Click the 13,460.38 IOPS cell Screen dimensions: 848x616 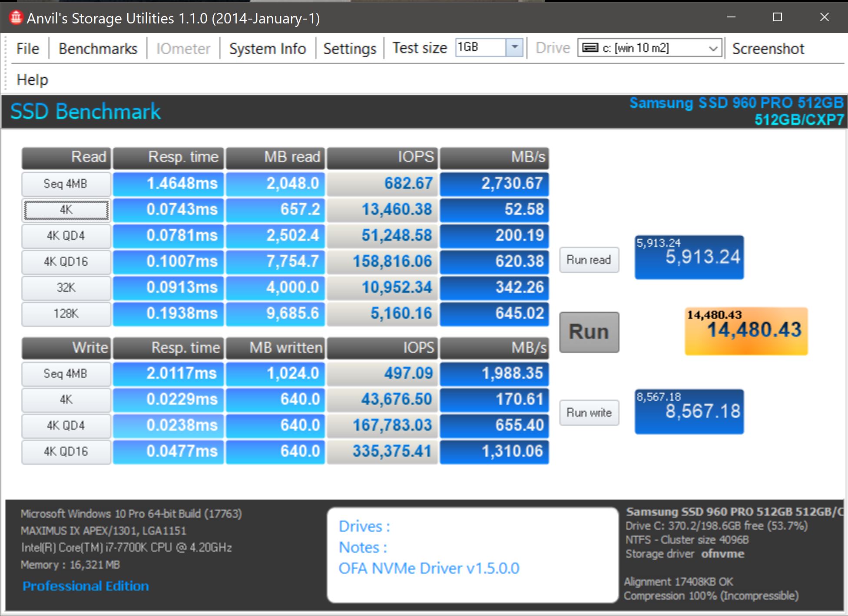point(382,210)
